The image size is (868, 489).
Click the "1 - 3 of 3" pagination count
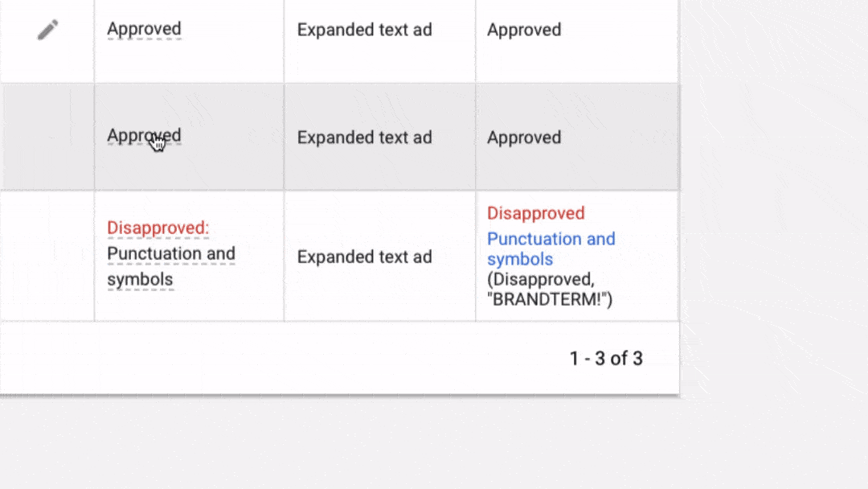606,359
